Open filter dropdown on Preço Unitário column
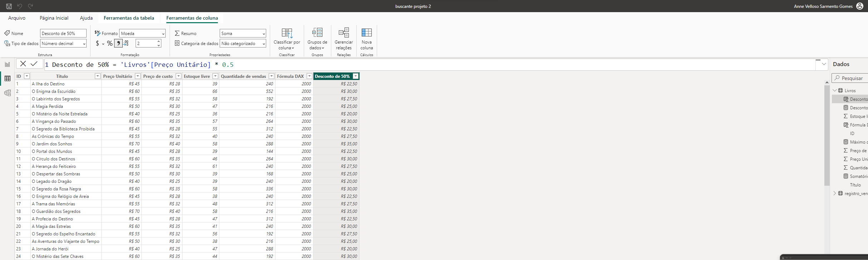This screenshot has height=260, width=868. point(137,76)
